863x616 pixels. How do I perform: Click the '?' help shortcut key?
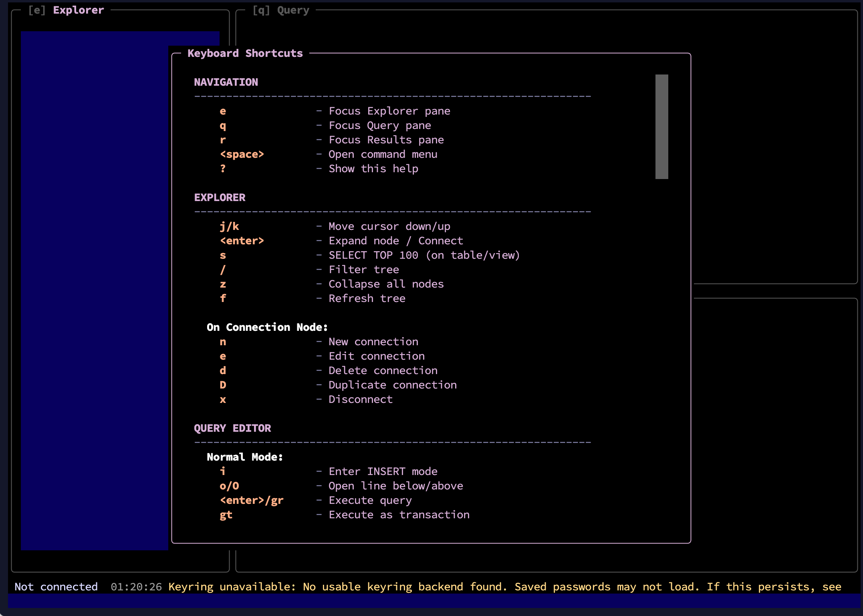click(223, 169)
